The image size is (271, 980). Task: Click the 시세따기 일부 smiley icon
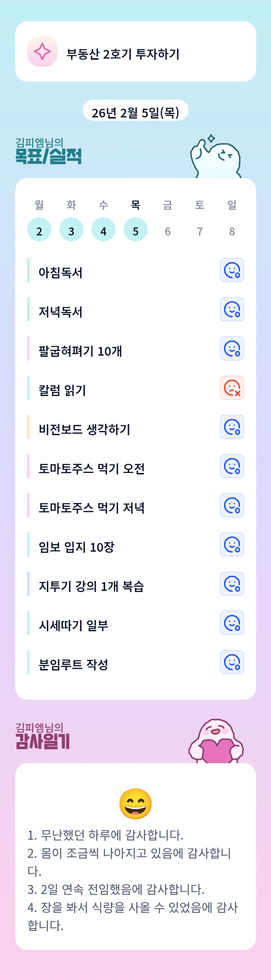point(232,623)
